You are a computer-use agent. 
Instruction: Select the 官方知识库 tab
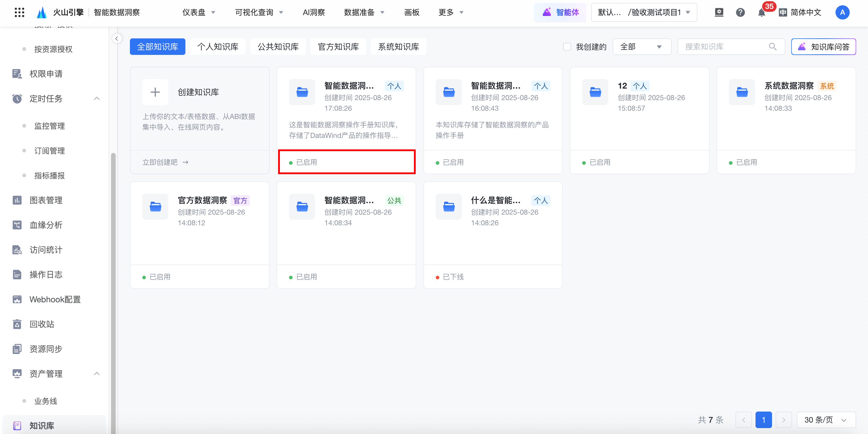[x=338, y=47]
